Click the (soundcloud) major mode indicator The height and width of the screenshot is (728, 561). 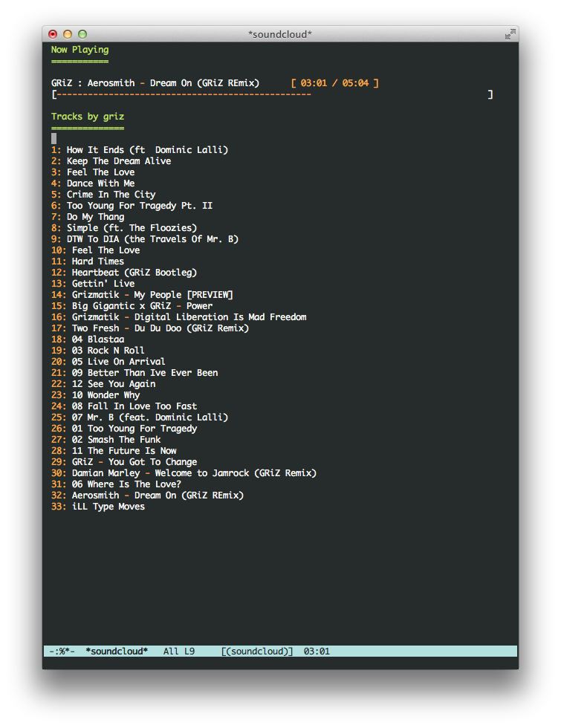pos(257,651)
